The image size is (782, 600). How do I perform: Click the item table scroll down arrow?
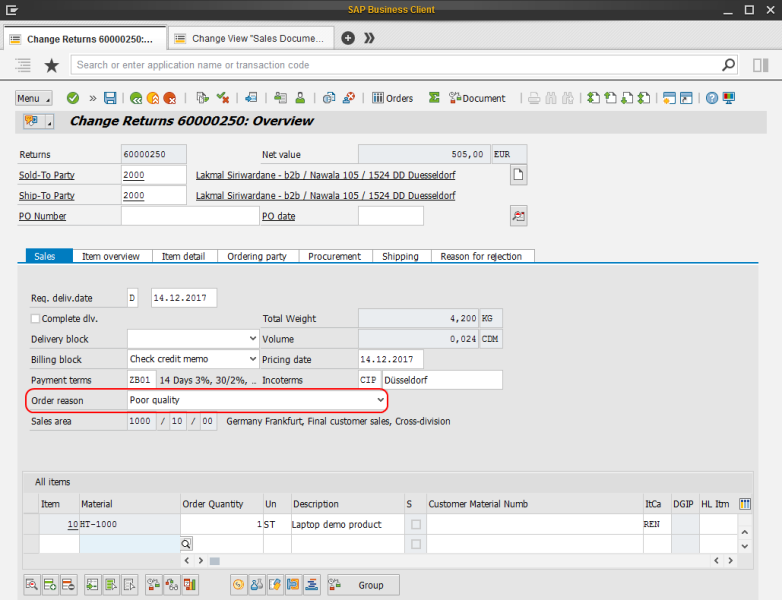(745, 546)
